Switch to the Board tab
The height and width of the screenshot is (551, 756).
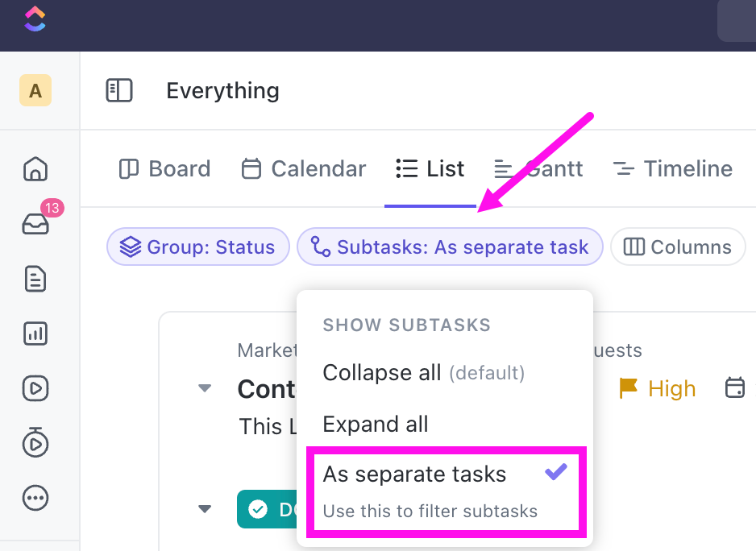tap(164, 169)
